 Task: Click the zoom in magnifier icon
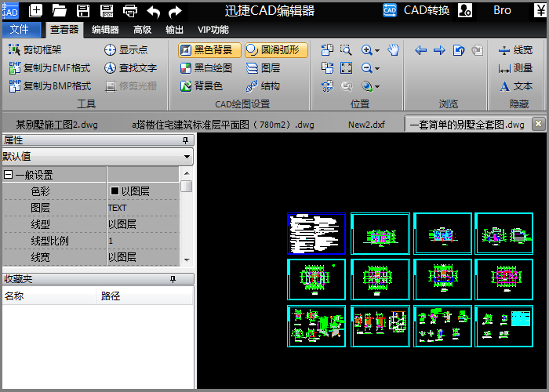pos(366,50)
